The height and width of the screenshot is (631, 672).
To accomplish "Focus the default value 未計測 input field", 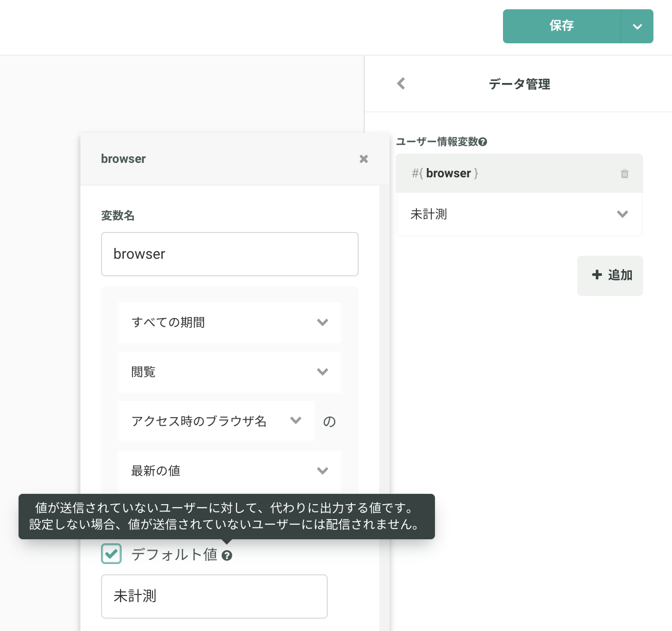I will (x=214, y=596).
